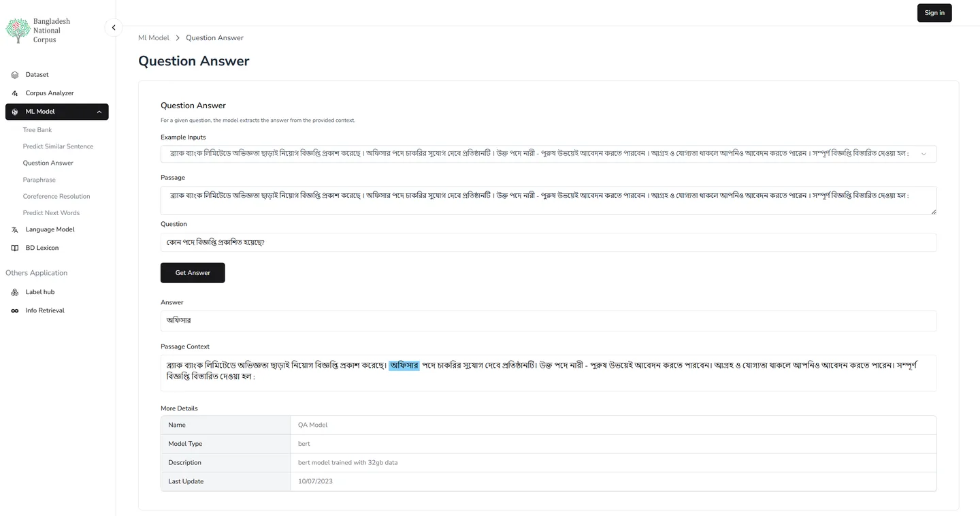The width and height of the screenshot is (980, 516).
Task: Collapse the ML Model submenu chevron
Action: point(99,112)
